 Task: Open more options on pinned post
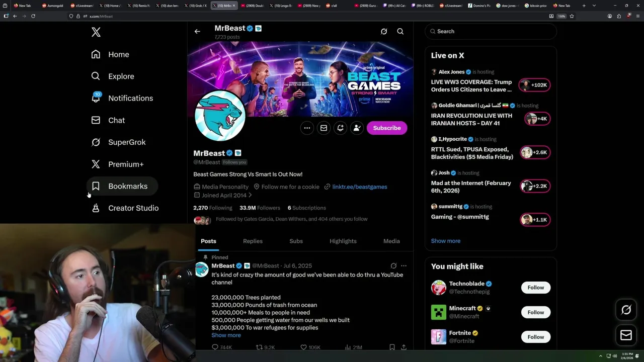click(x=404, y=265)
